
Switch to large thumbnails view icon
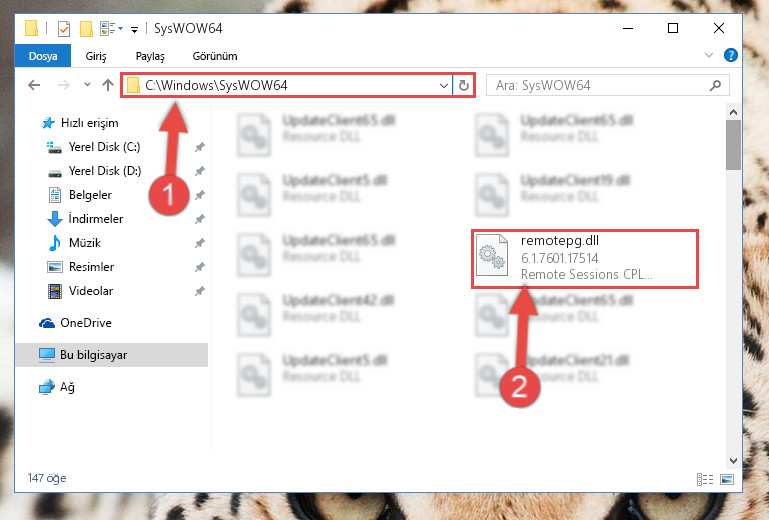coord(727,479)
